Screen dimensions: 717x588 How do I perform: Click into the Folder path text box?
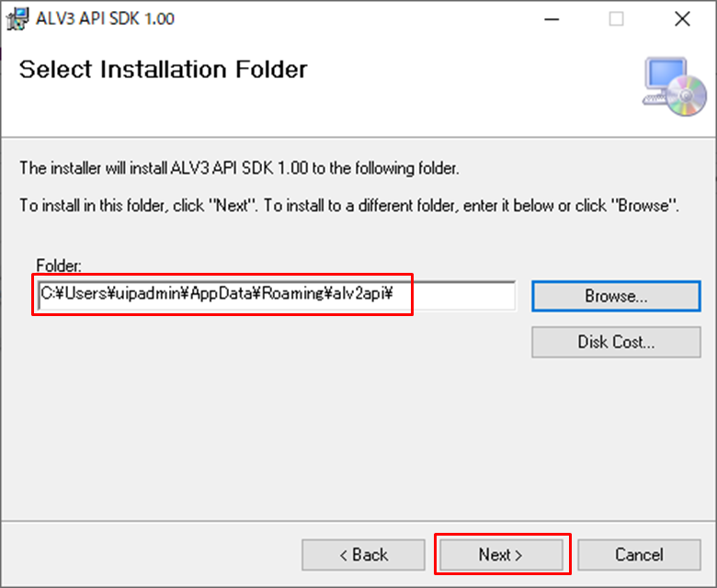(x=276, y=295)
